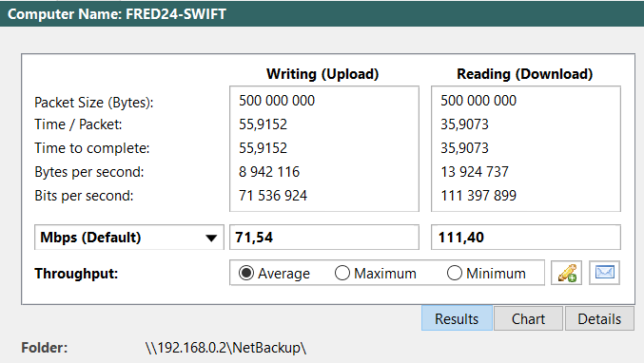Switch to the Results tab
The height and width of the screenshot is (363, 644).
pyautogui.click(x=457, y=318)
